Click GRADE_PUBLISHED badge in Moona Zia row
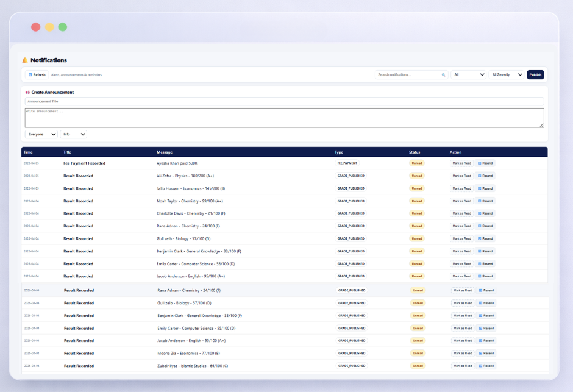The width and height of the screenshot is (573, 392). (x=352, y=353)
